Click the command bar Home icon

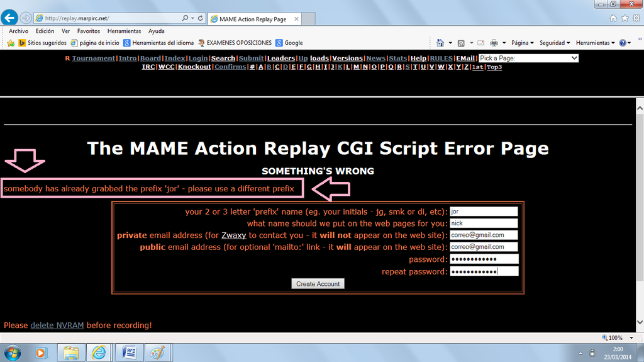pyautogui.click(x=440, y=43)
